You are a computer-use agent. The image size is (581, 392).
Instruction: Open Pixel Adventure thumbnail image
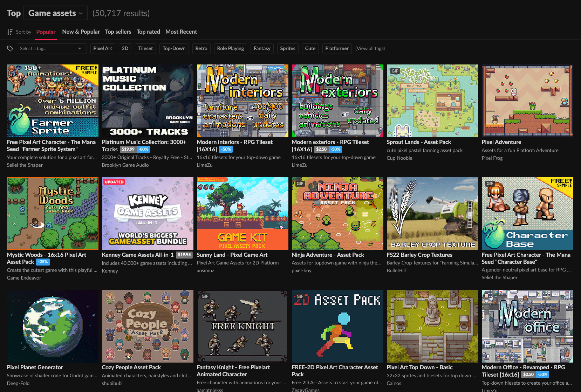[x=527, y=101]
